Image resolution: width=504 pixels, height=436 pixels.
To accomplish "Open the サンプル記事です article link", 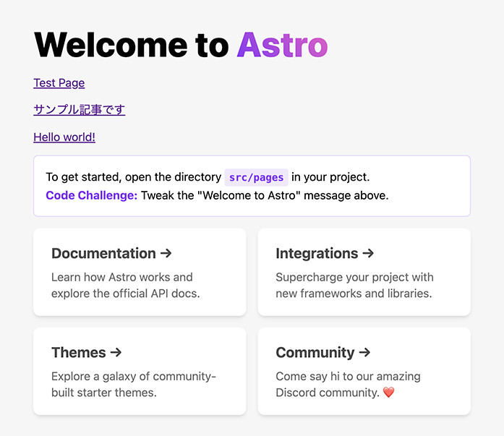I will [x=80, y=110].
